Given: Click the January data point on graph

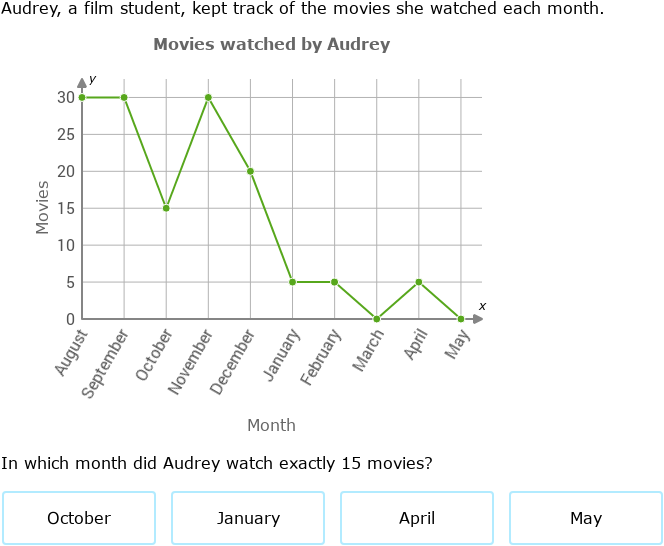Looking at the screenshot, I should [293, 282].
